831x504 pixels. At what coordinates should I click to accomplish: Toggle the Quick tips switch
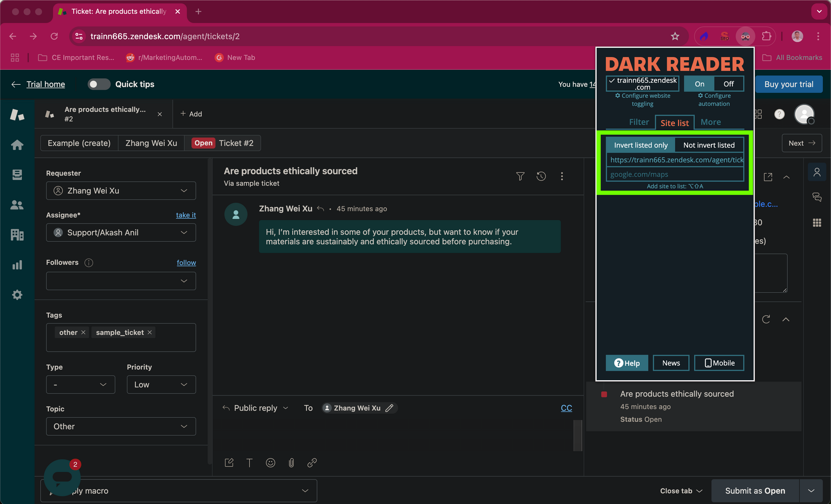pos(98,84)
